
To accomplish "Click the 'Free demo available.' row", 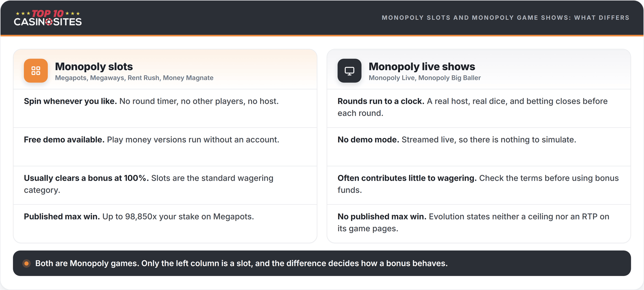I will point(165,147).
